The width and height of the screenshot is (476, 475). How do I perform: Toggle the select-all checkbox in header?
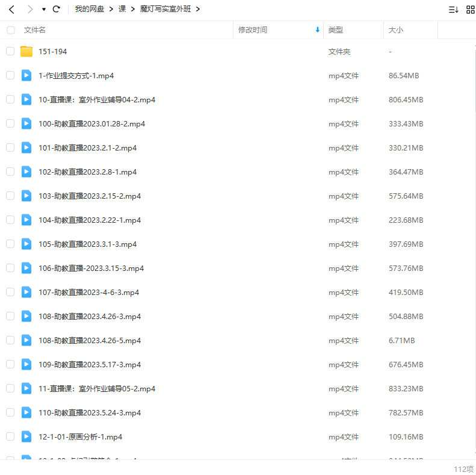click(10, 30)
